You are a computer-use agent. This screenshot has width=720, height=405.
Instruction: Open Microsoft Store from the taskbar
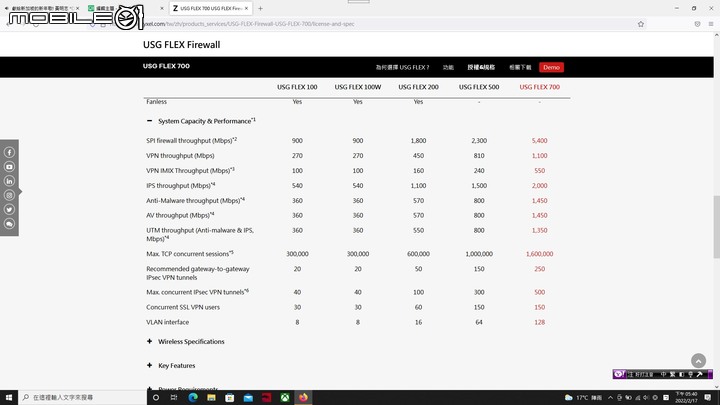point(230,397)
